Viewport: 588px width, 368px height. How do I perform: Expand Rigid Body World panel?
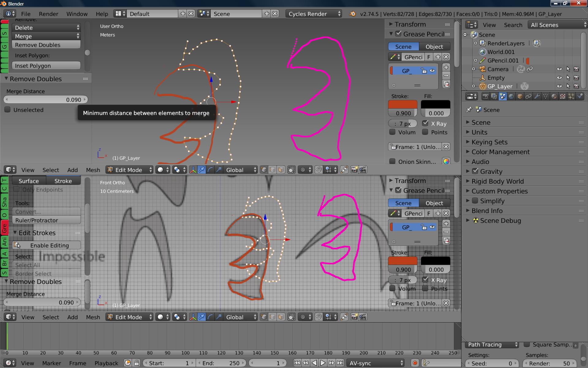click(498, 181)
